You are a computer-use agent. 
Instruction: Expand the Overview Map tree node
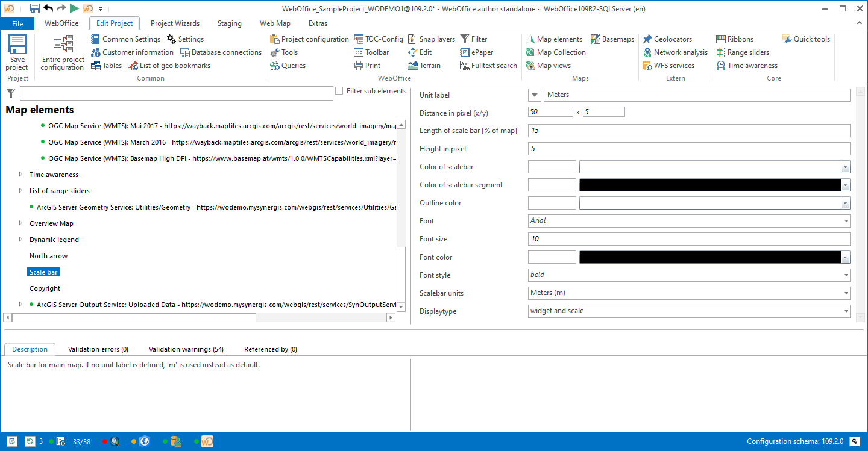click(x=21, y=223)
